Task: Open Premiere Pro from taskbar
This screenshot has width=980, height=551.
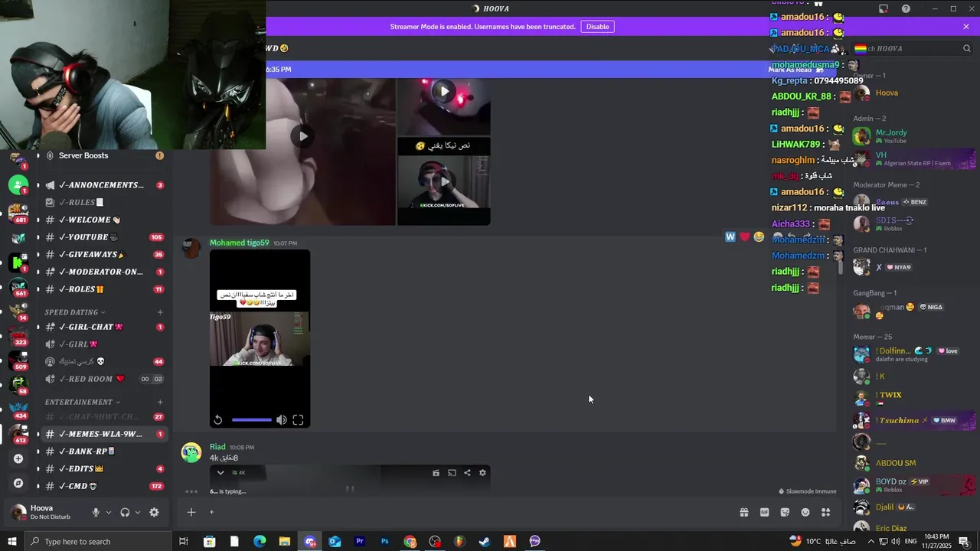Action: (x=360, y=542)
